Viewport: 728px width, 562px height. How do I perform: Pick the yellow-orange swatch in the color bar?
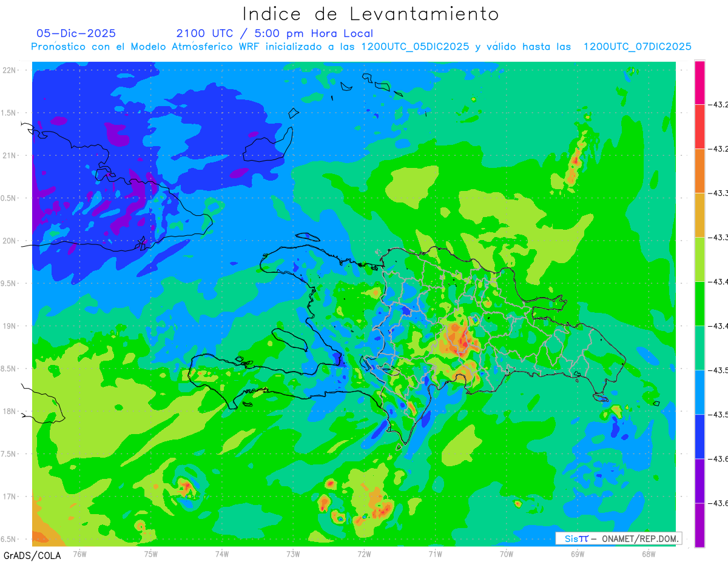(699, 215)
